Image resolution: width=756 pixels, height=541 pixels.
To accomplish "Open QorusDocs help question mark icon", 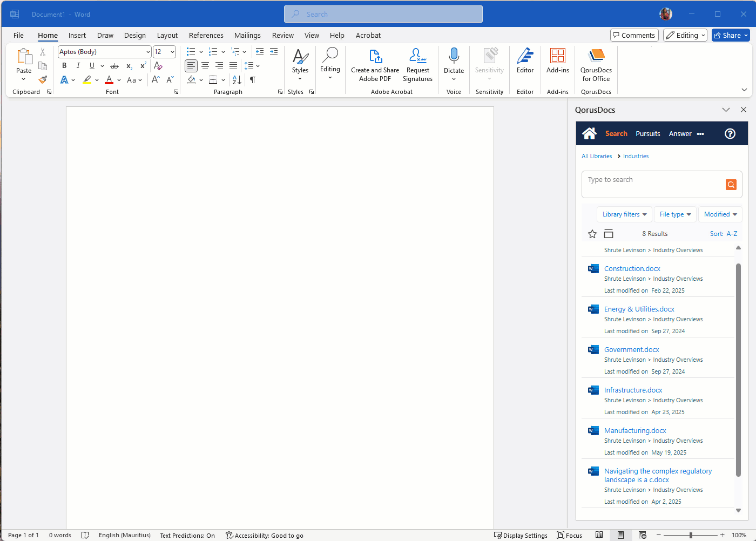I will point(730,134).
